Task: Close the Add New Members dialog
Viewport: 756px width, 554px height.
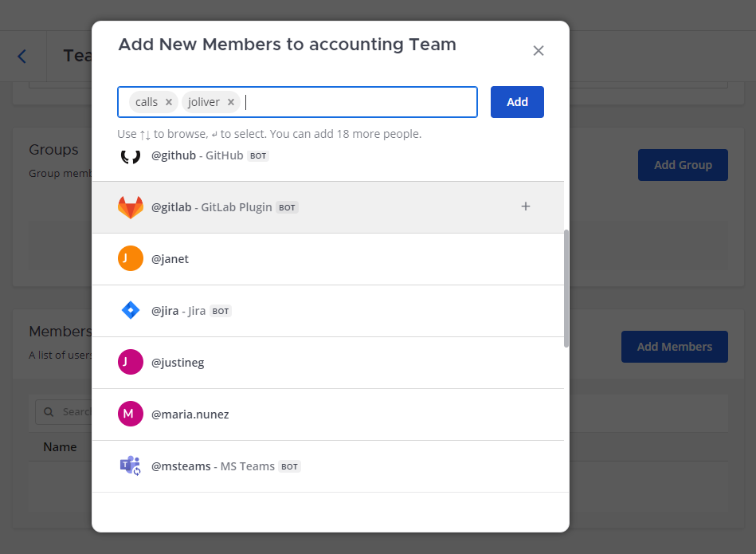Action: pyautogui.click(x=539, y=50)
